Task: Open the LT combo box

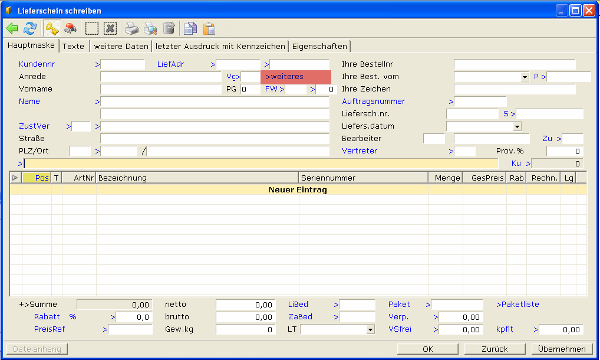Action: point(370,329)
